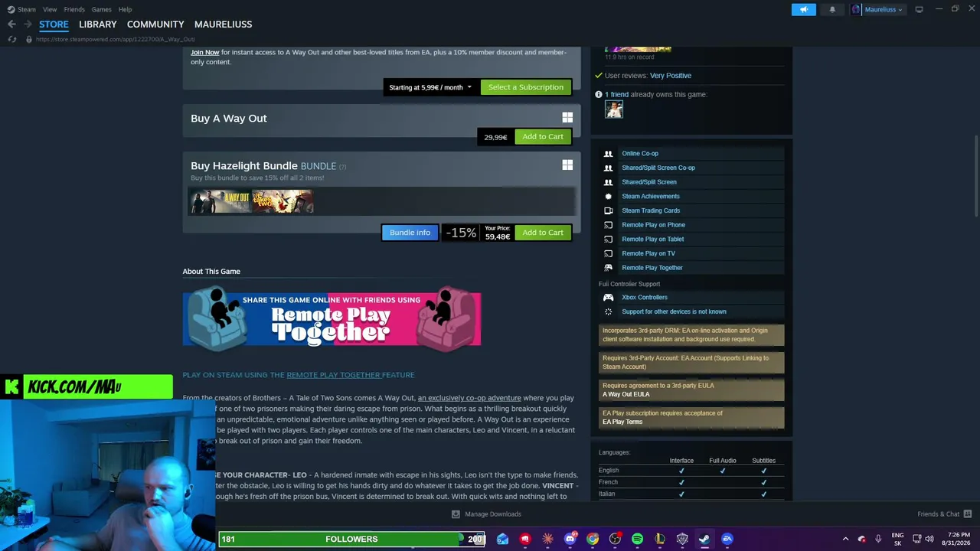Click the Remote Play on Tablet cast icon

[608, 239]
